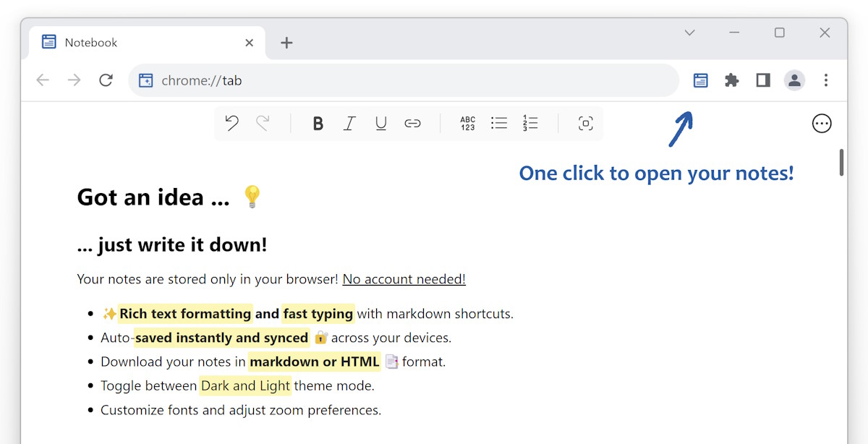
Task: Open the pinned Notebook extension icon
Action: point(700,80)
